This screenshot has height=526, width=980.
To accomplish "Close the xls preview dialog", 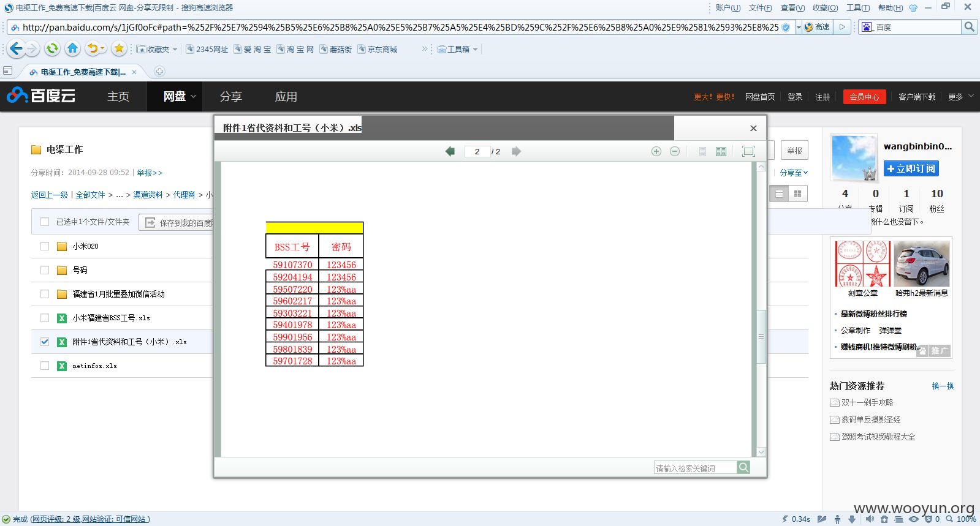I will coord(753,128).
